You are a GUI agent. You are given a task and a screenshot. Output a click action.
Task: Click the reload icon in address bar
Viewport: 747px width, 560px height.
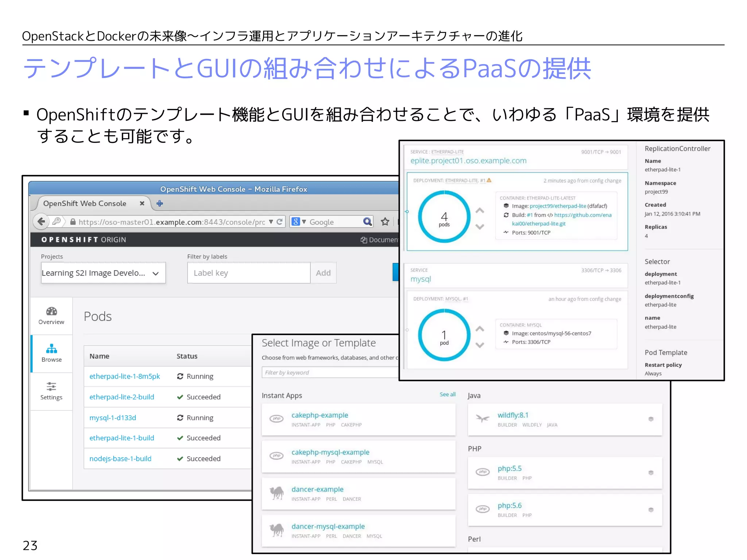coord(279,222)
